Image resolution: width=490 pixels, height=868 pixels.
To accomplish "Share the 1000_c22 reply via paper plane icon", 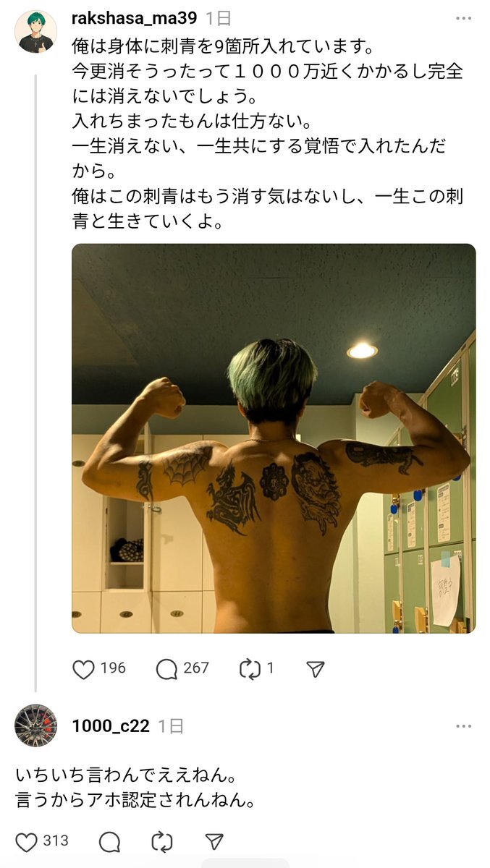I will [x=214, y=841].
